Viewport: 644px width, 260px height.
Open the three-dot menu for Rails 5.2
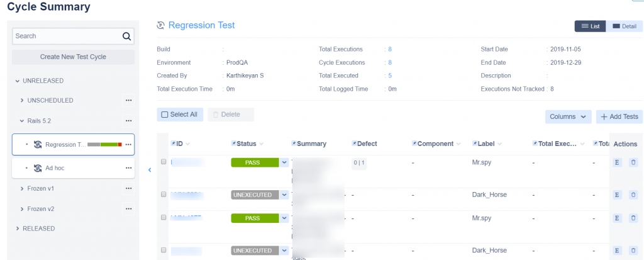tap(128, 120)
